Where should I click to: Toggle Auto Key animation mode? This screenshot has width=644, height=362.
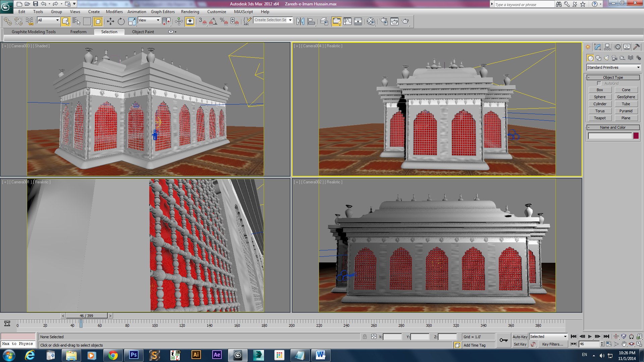tap(520, 337)
